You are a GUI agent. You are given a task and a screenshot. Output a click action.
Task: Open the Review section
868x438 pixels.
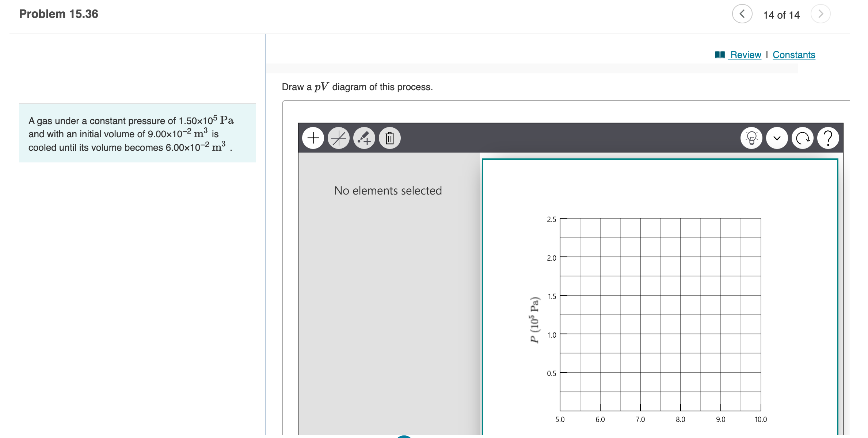745,54
